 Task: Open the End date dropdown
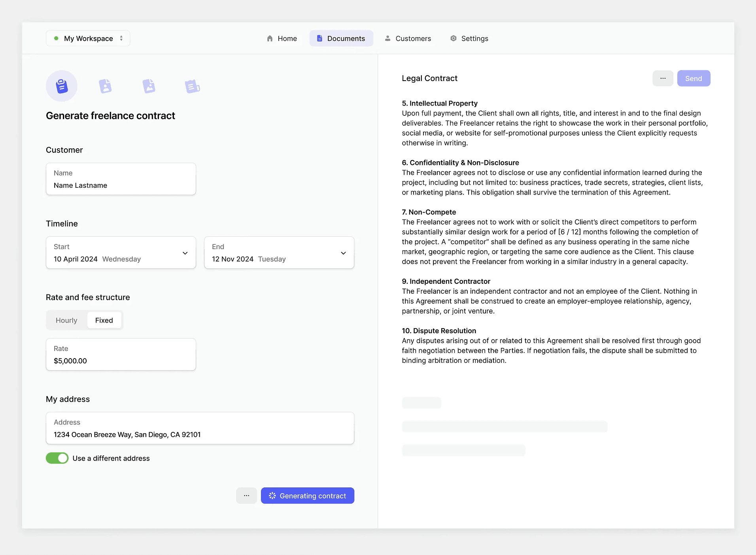coord(343,253)
